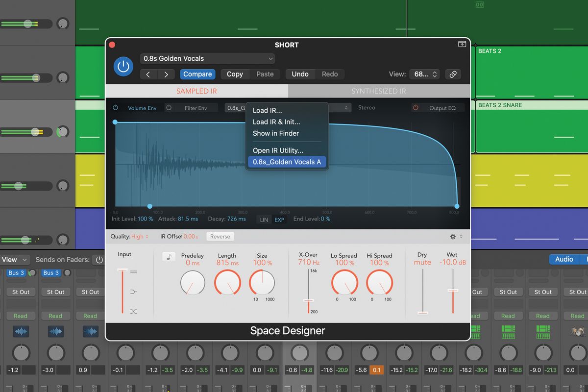The width and height of the screenshot is (588, 392).
Task: Click the waveform icon on the first mixer channel
Action: 21,332
